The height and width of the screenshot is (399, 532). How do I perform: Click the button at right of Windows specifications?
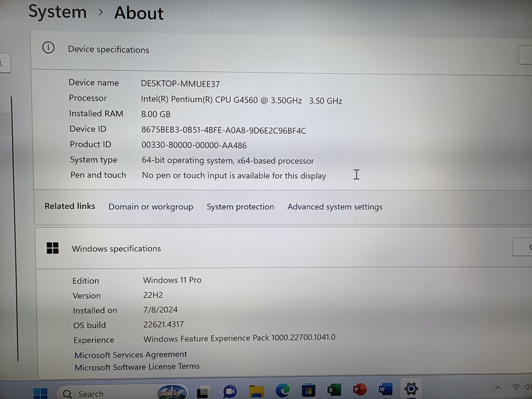pos(522,247)
